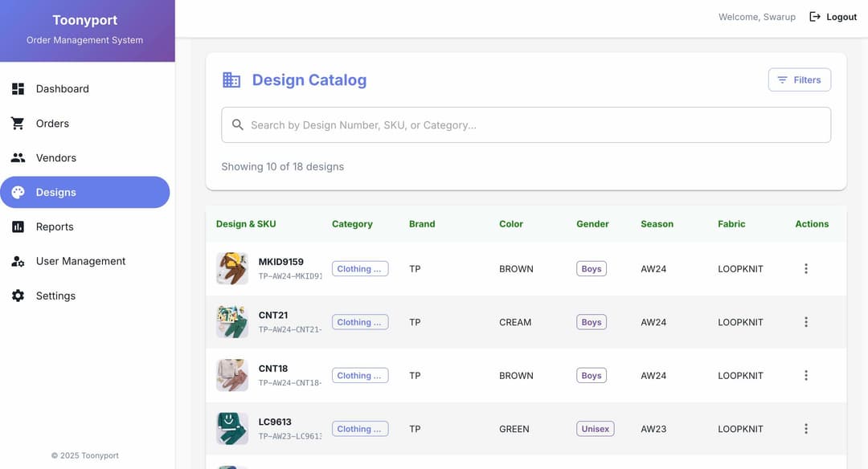Select the Dashboard grid icon in sidebar
This screenshot has height=469, width=868.
18,88
